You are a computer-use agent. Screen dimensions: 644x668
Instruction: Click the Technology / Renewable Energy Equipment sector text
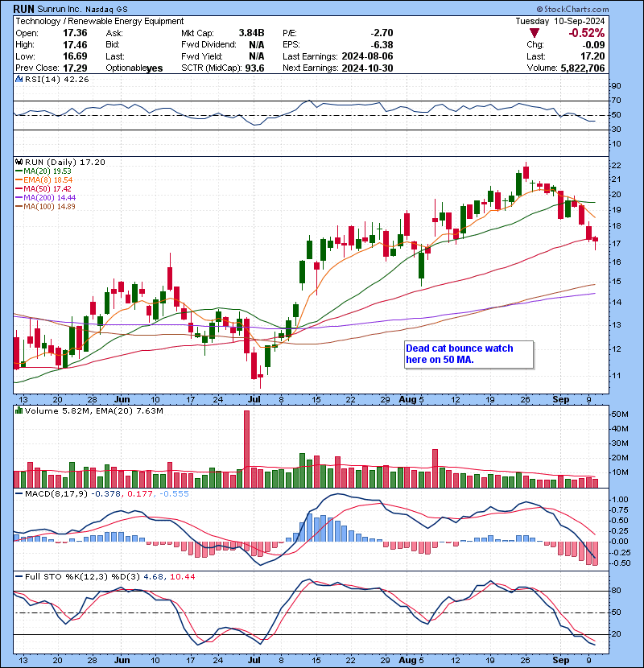pos(100,21)
